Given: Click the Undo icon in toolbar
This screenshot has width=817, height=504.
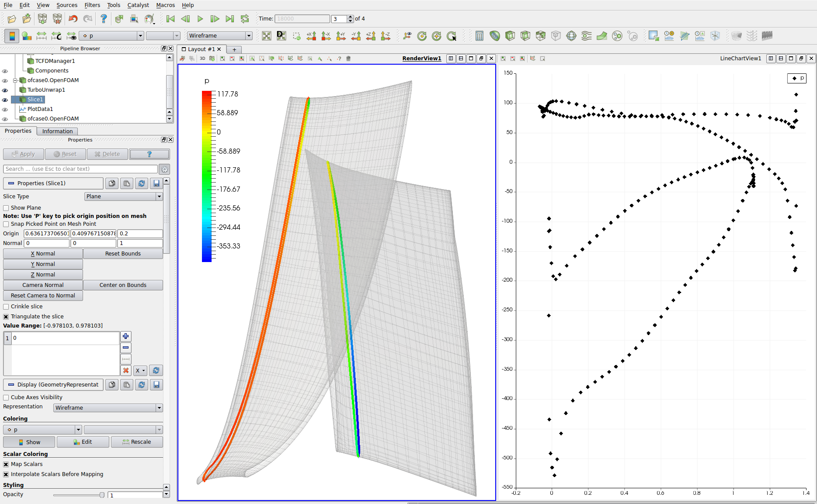Looking at the screenshot, I should pos(73,19).
